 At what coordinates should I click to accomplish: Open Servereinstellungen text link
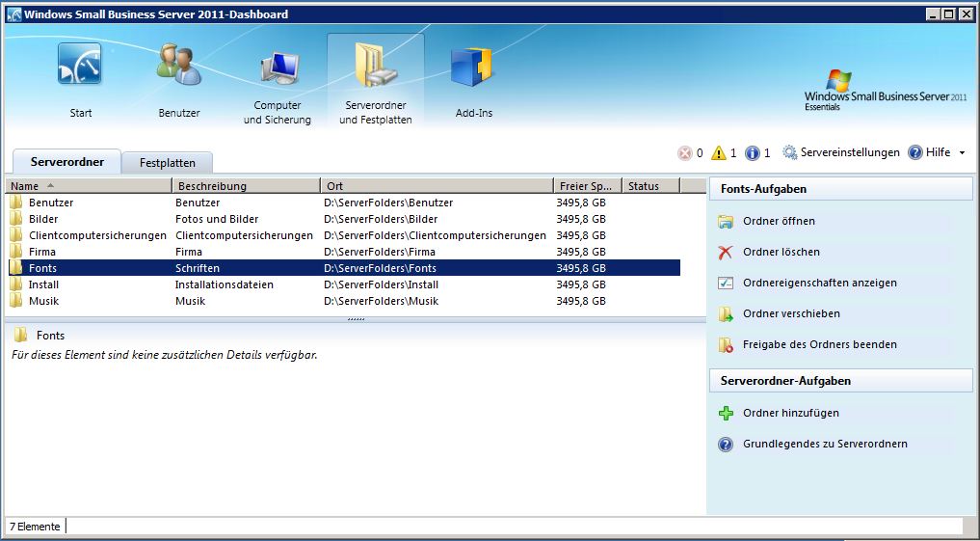point(850,152)
